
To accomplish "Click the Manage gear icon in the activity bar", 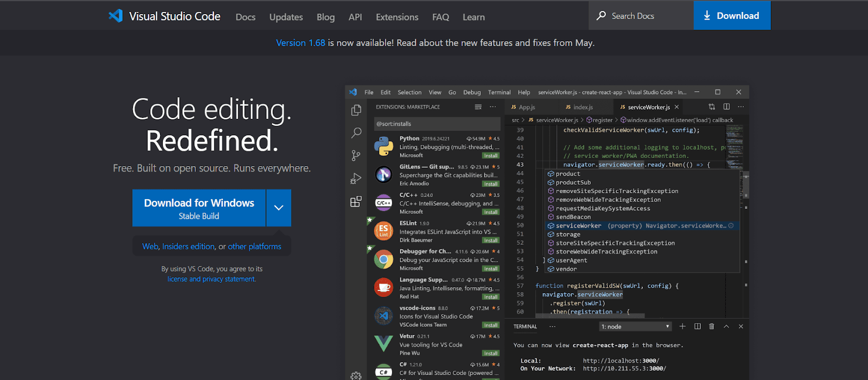I will point(356,375).
